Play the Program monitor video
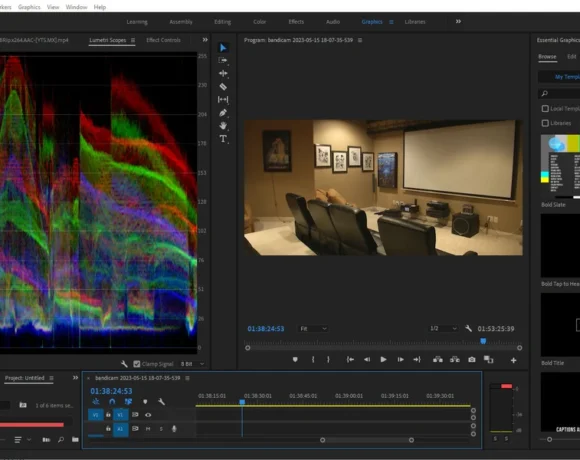 pos(383,359)
